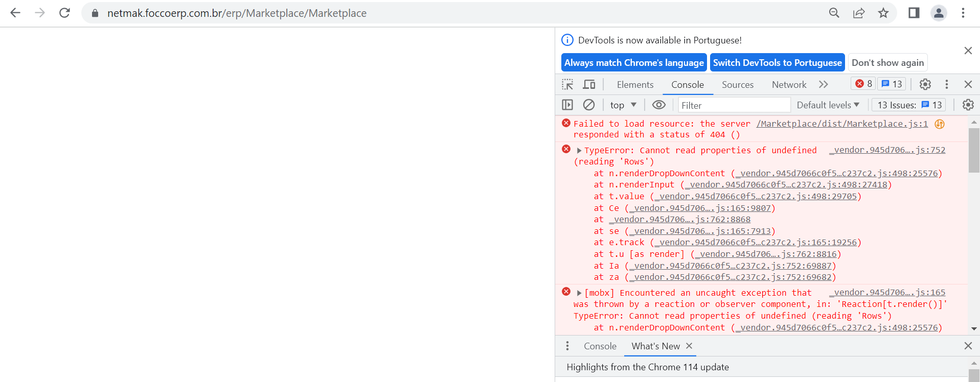Screen dimensions: 980x382
Task: Open _vendor js:165 source link
Action: click(887, 292)
